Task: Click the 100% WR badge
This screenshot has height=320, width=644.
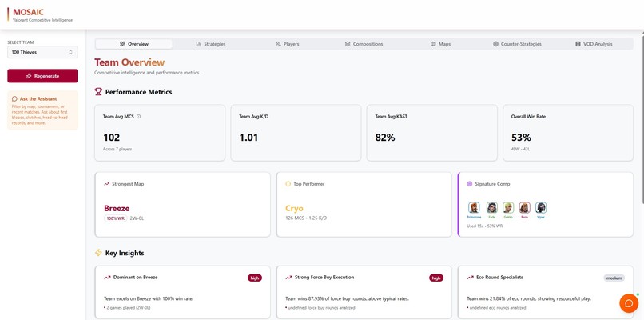Action: click(x=115, y=218)
